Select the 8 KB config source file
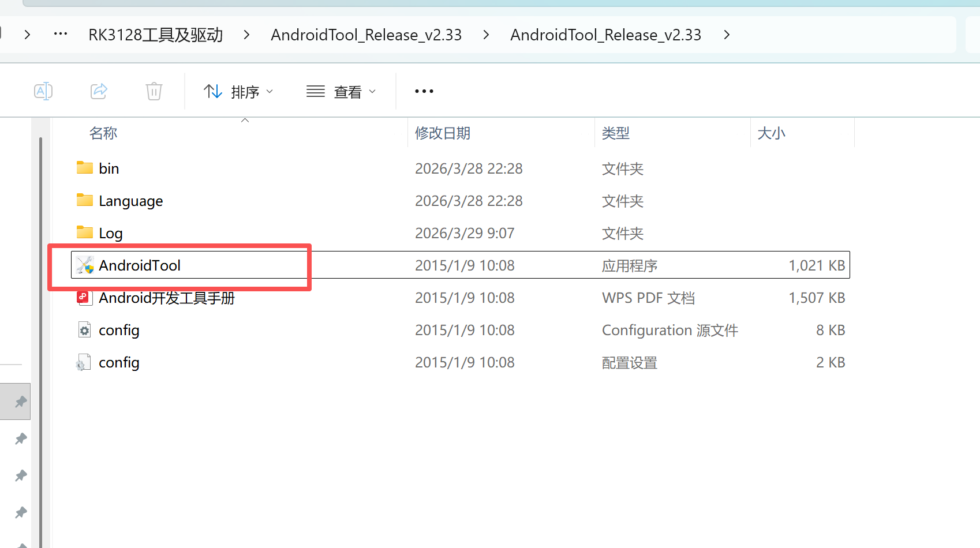 [x=119, y=330]
